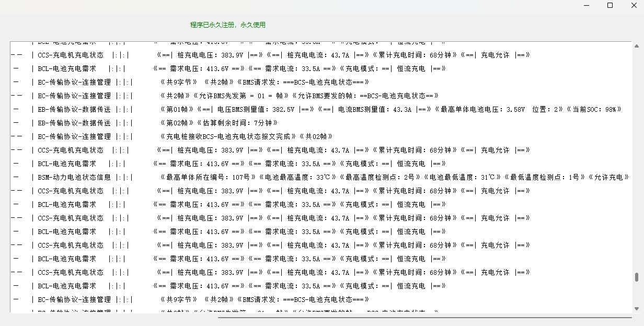
Task: Click the vertical scrollbar thumb of the log
Action: [x=636, y=277]
